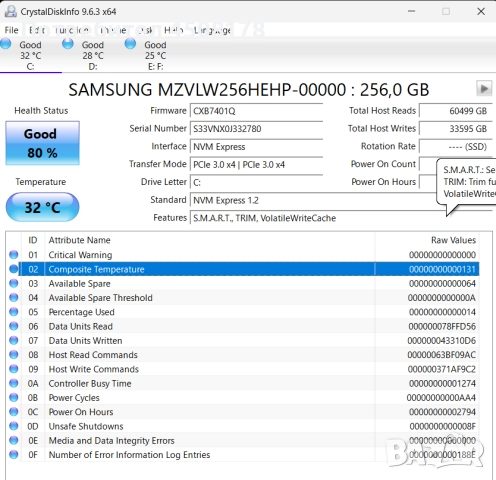Go to next disk with the arrow button
496x480 pixels.
[484, 89]
